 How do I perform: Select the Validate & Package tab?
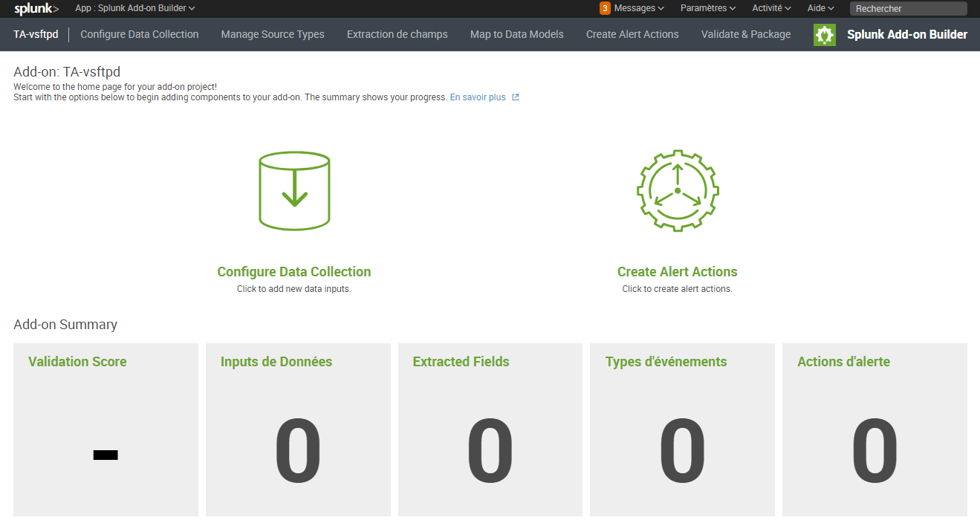pos(745,34)
